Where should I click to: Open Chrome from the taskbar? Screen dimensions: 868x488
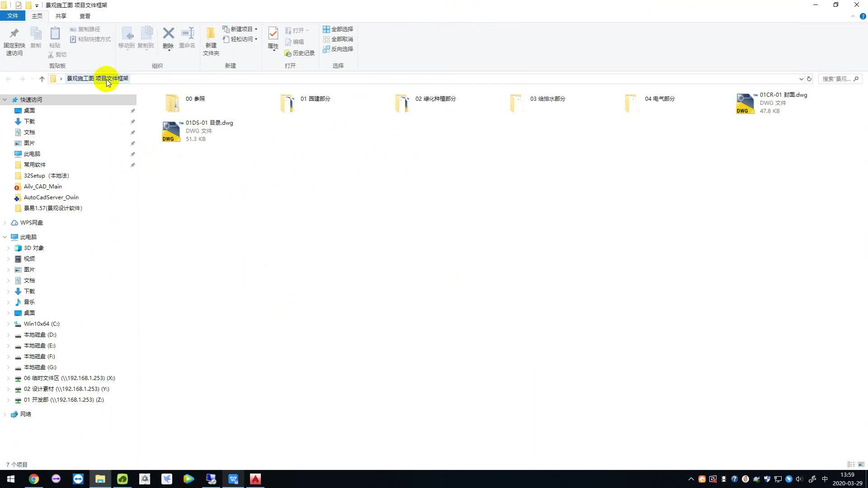(x=34, y=479)
